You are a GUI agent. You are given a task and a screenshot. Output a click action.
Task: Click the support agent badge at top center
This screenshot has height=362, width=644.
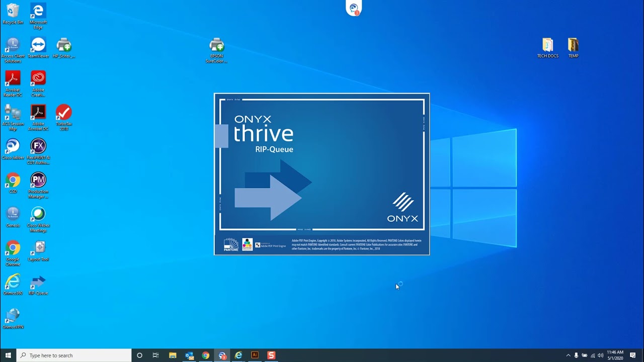pos(354,8)
